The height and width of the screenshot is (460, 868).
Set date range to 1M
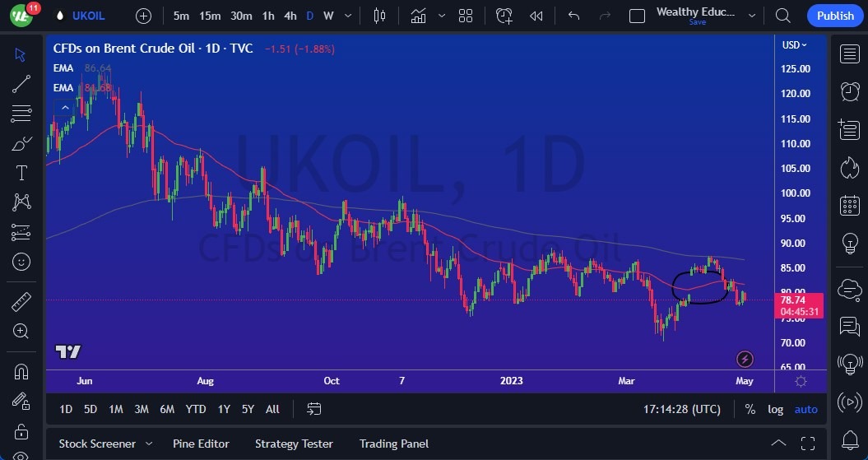coord(116,409)
